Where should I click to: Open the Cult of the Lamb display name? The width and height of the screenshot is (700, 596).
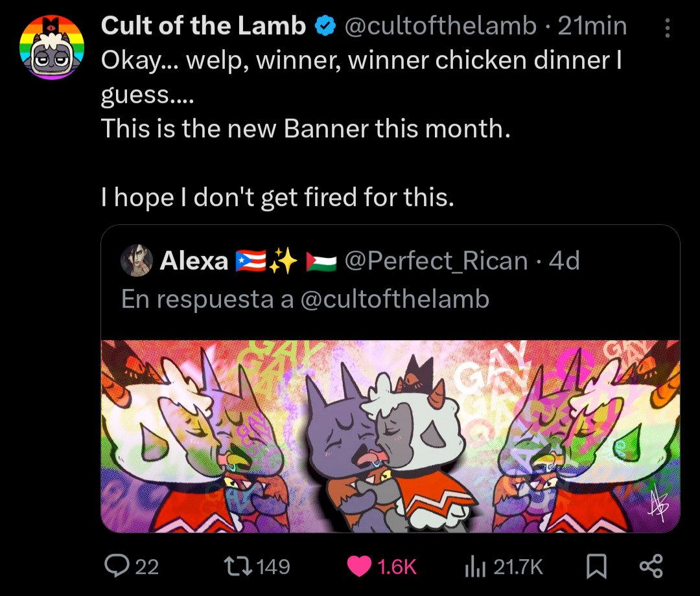pos(204,26)
